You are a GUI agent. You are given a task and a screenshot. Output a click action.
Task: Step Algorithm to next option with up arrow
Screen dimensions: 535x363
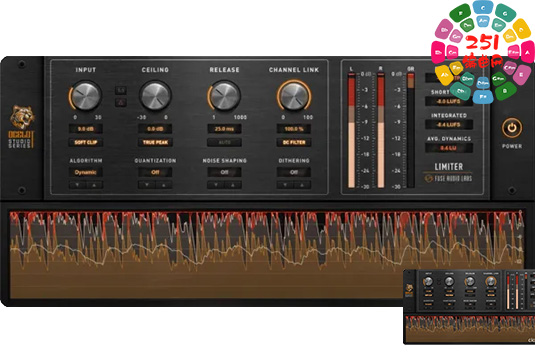point(94,185)
